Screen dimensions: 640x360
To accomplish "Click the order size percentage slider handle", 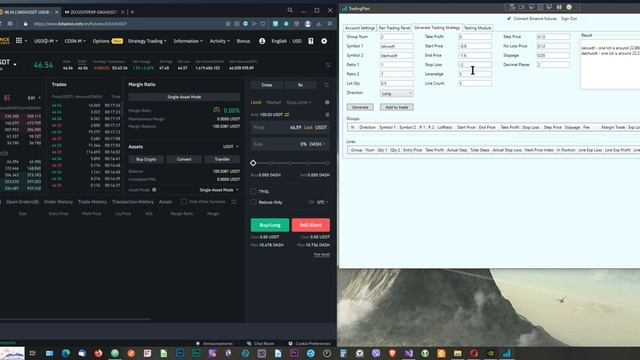I will pyautogui.click(x=253, y=163).
